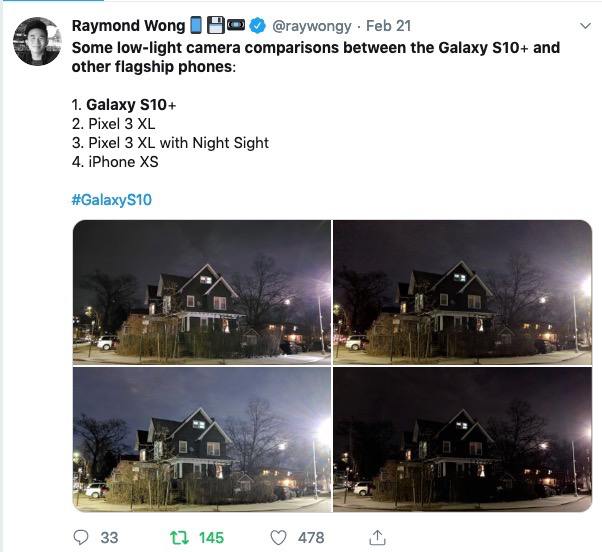Click the green retweet icon

coord(179,537)
